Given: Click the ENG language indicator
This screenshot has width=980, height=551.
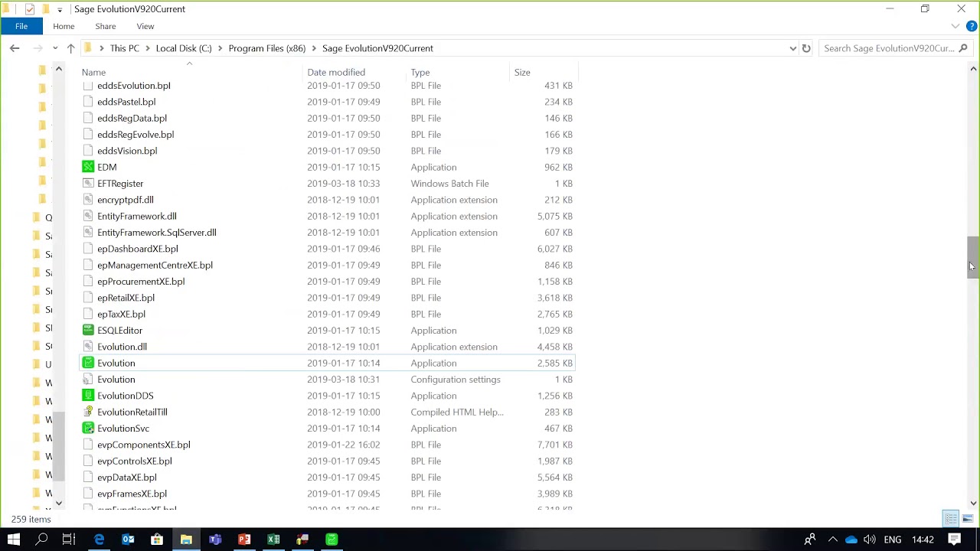Looking at the screenshot, I should tap(892, 540).
